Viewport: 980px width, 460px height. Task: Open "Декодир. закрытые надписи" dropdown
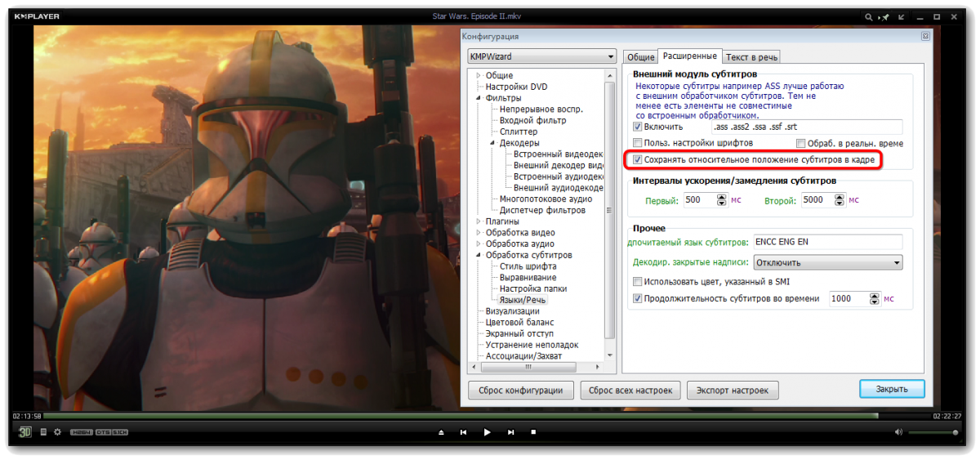(827, 263)
